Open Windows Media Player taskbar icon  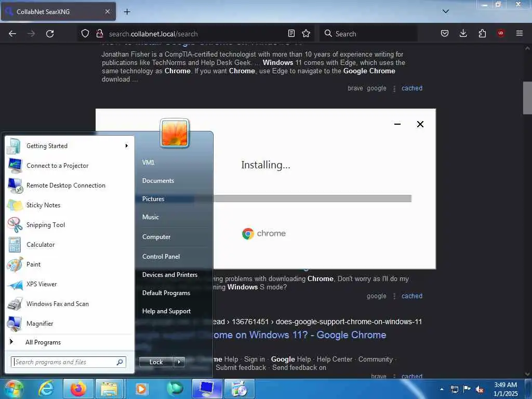click(x=141, y=389)
